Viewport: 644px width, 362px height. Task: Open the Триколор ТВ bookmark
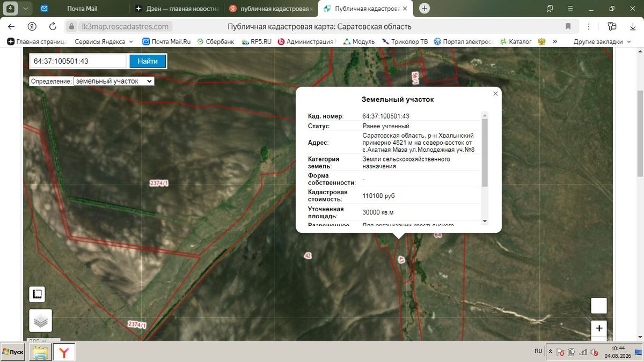click(405, 41)
